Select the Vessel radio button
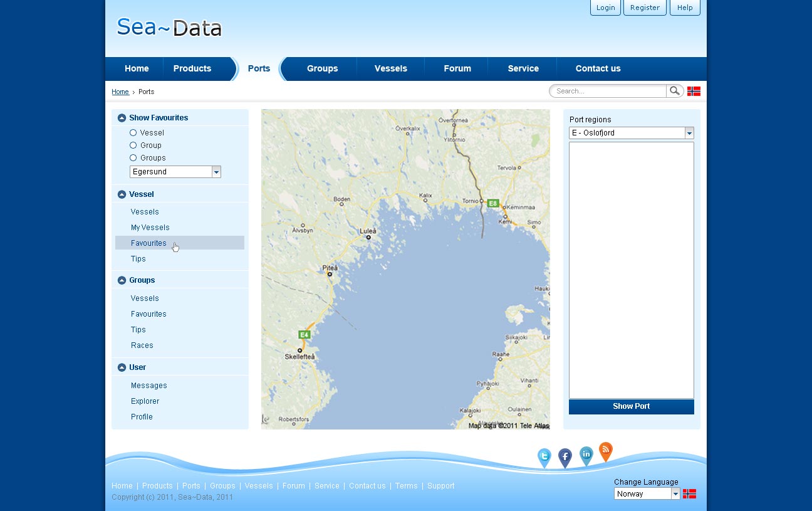This screenshot has width=812, height=511. (133, 133)
